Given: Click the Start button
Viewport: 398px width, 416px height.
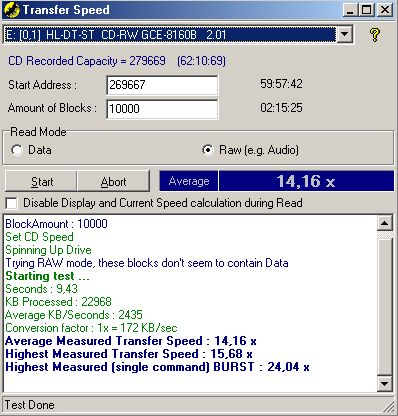Looking at the screenshot, I should point(41,181).
